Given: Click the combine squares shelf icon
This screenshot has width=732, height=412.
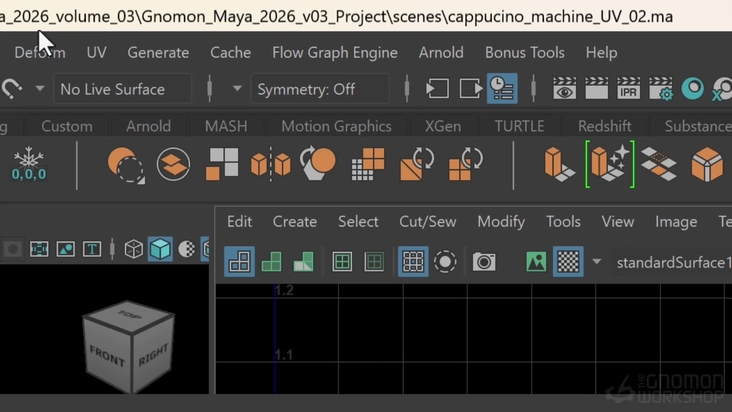Looking at the screenshot, I should pyautogui.click(x=222, y=164).
